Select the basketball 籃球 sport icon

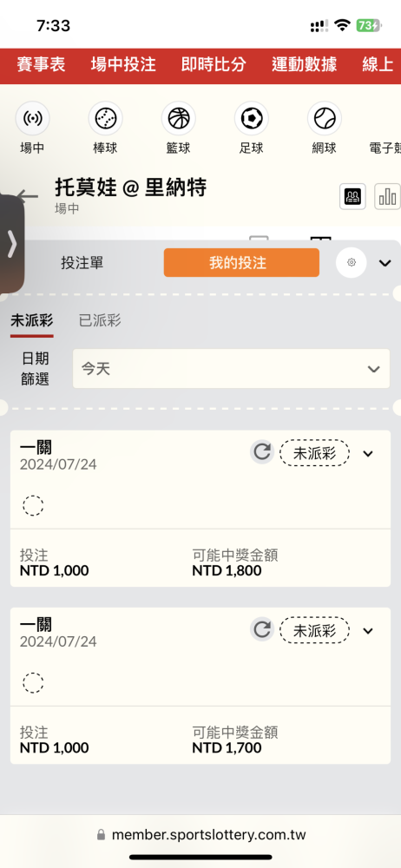point(178,118)
